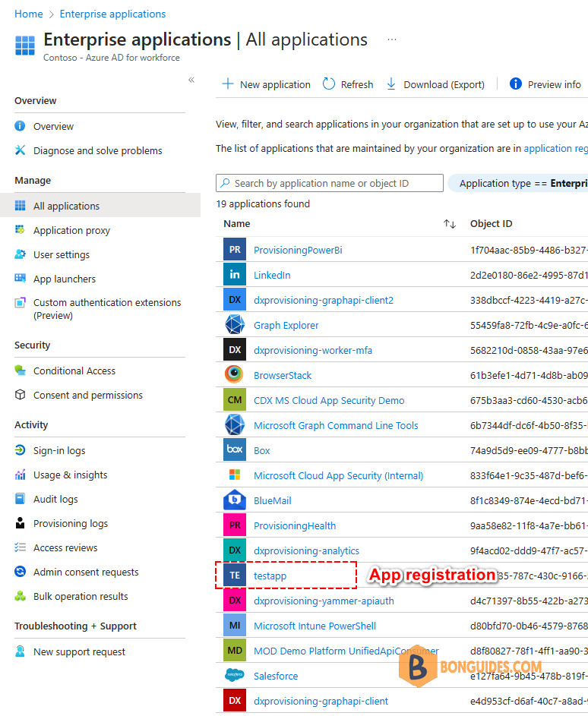Viewport: 588px width, 716px height.
Task: Open dxprovisioning-graphapi-client2 application
Action: pos(324,300)
